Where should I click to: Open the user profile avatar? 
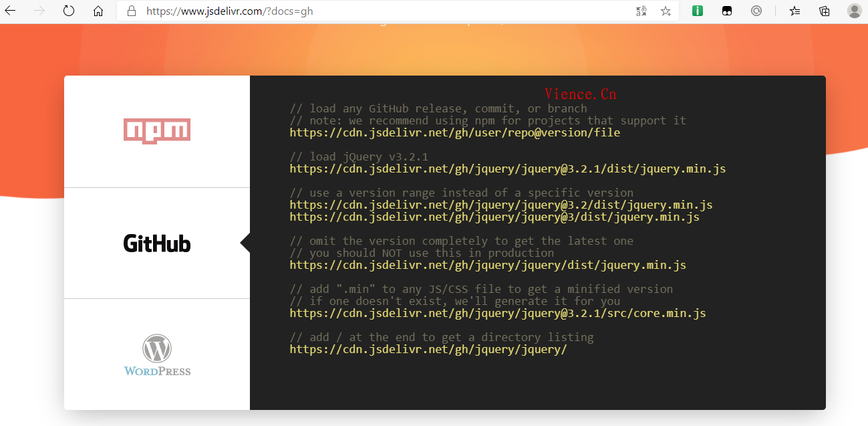click(854, 11)
